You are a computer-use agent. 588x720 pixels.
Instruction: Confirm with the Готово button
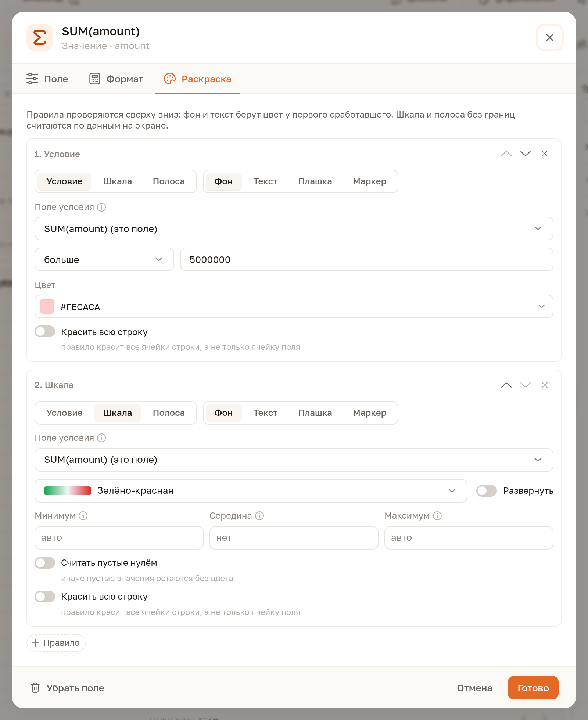pyautogui.click(x=533, y=688)
